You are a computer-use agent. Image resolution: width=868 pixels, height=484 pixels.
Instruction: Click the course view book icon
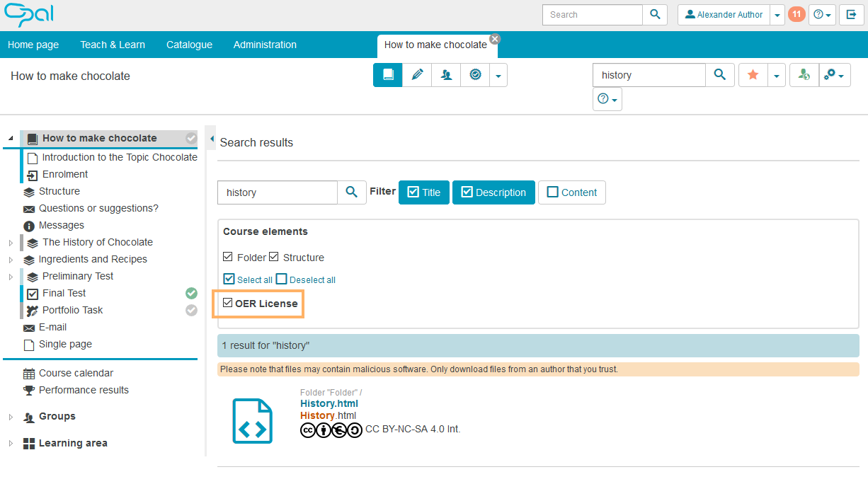pos(388,75)
